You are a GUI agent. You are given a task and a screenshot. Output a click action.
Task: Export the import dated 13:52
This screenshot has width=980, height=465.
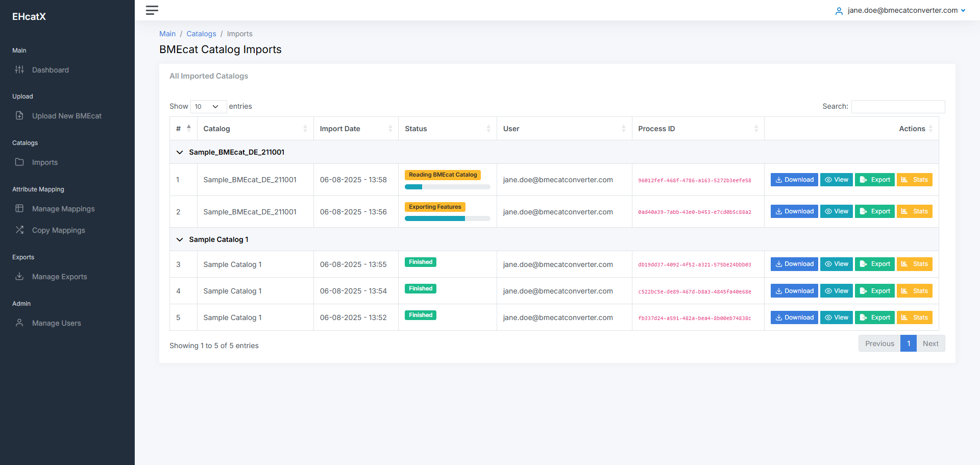point(875,317)
